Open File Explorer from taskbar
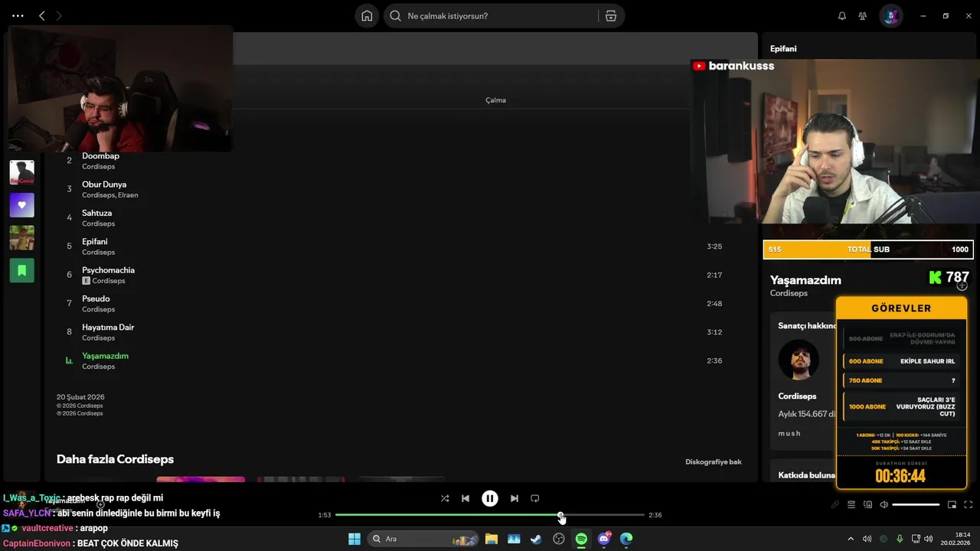Viewport: 980px width, 551px height. pos(491,539)
